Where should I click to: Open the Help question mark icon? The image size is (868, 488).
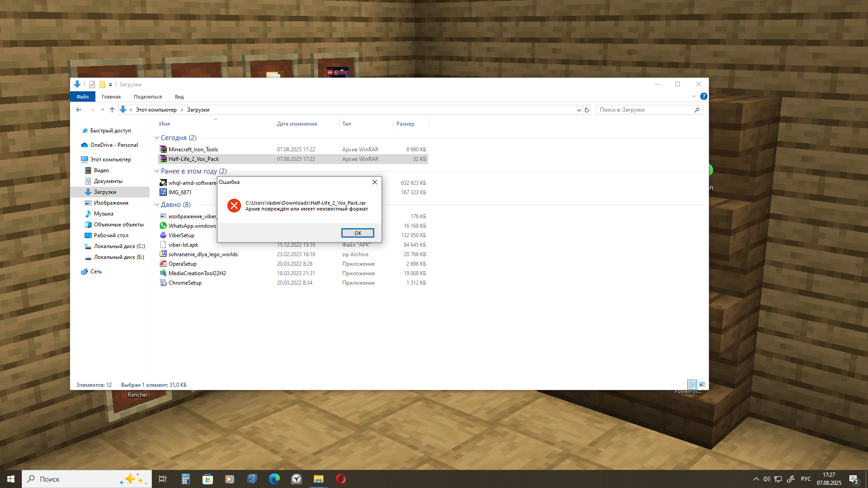703,96
